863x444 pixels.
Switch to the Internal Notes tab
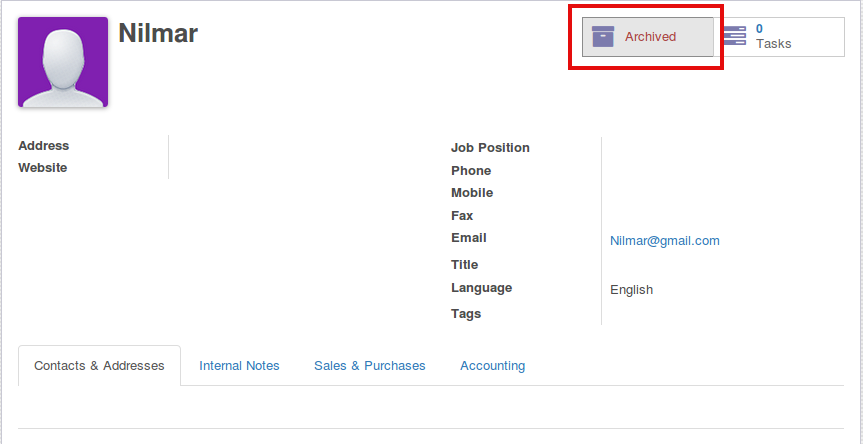[239, 366]
